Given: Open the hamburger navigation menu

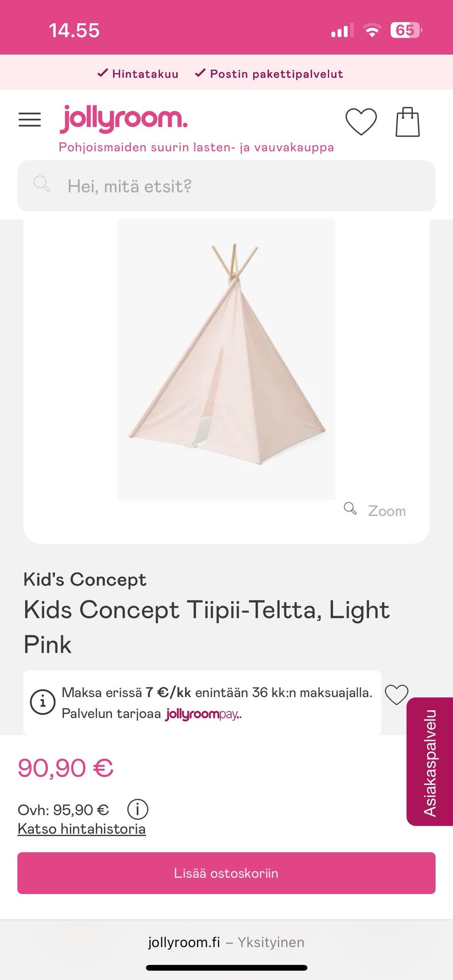Looking at the screenshot, I should pyautogui.click(x=30, y=120).
